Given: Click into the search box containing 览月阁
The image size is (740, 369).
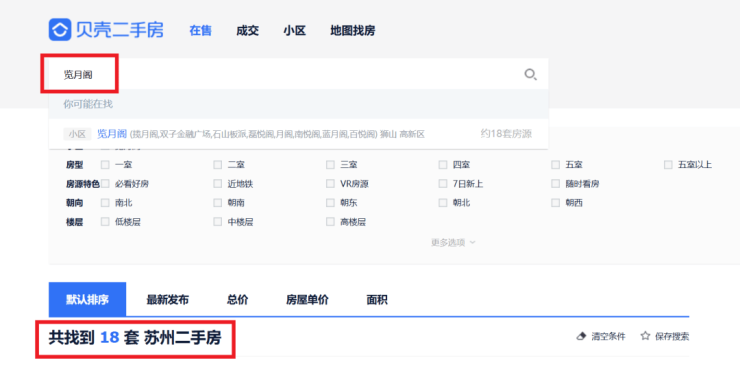Looking at the screenshot, I should click(x=298, y=74).
